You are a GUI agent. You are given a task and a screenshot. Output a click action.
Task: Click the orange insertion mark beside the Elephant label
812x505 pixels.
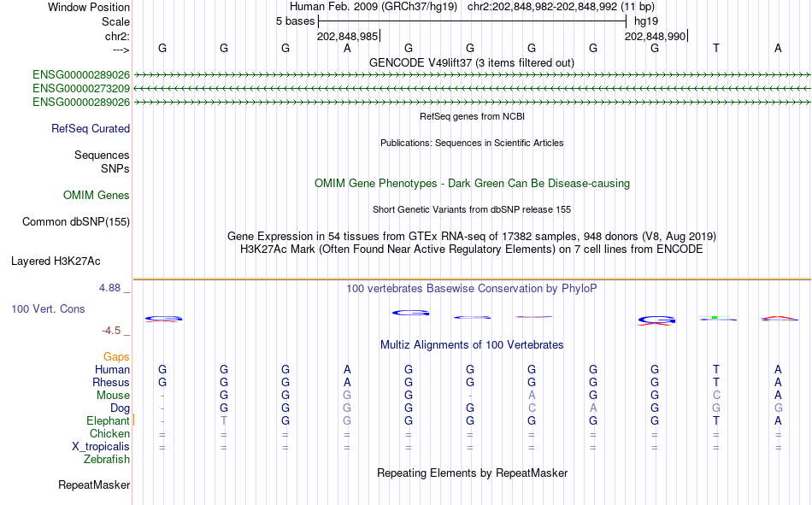click(133, 420)
